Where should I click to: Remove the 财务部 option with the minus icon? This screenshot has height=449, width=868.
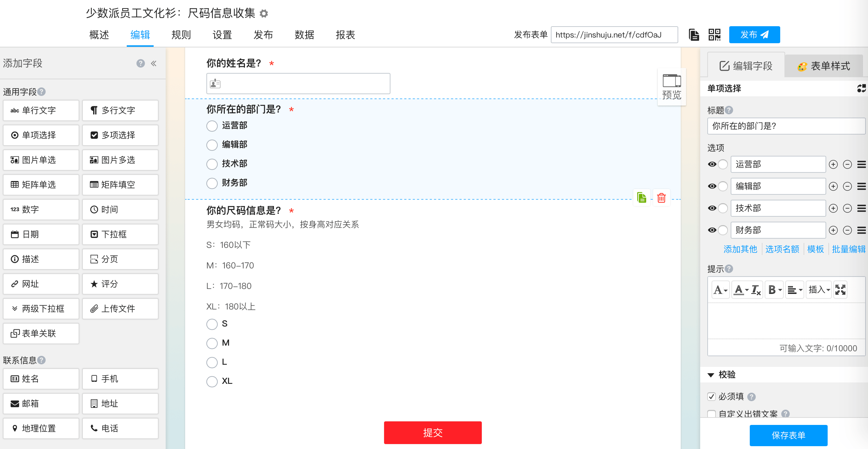tap(847, 231)
